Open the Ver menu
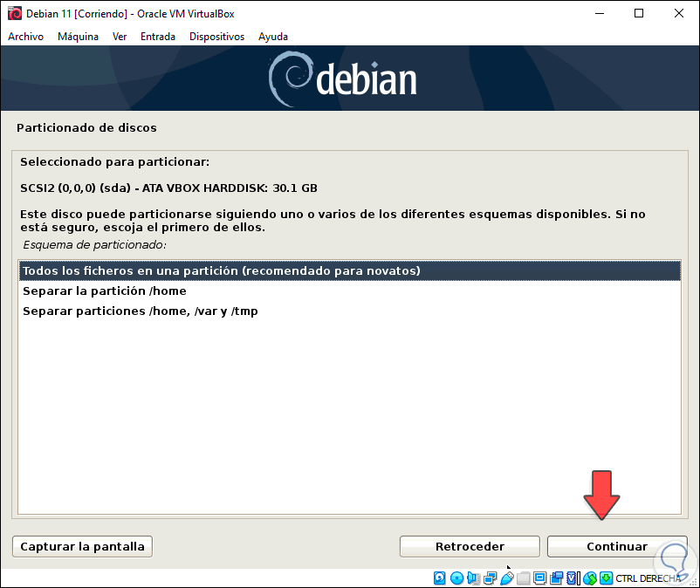The height and width of the screenshot is (588, 700). pyautogui.click(x=120, y=37)
